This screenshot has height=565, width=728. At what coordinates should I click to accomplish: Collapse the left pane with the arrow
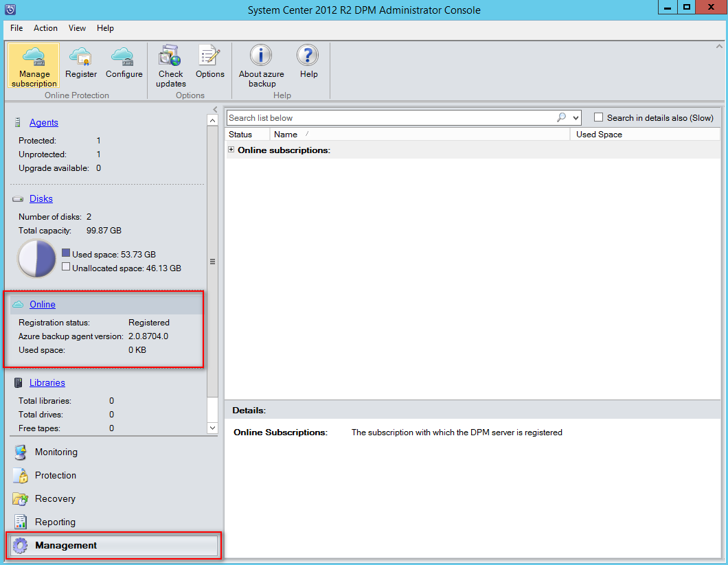coord(215,110)
